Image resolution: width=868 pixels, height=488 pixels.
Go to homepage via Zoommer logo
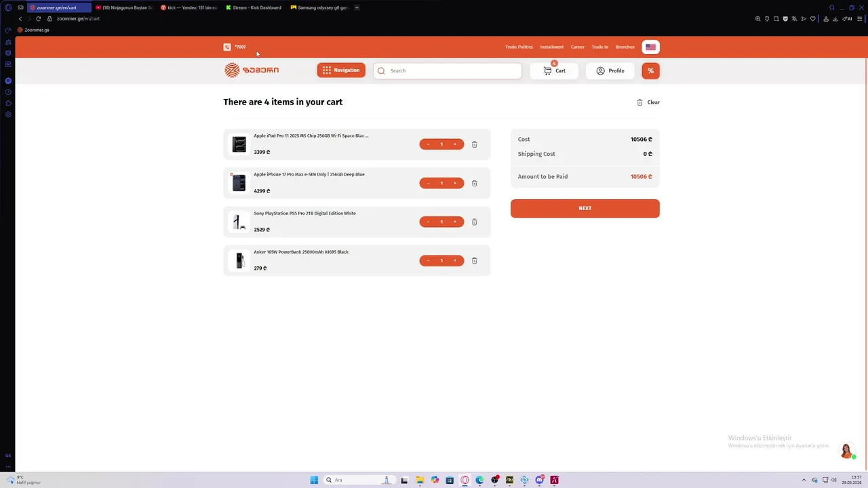click(252, 70)
